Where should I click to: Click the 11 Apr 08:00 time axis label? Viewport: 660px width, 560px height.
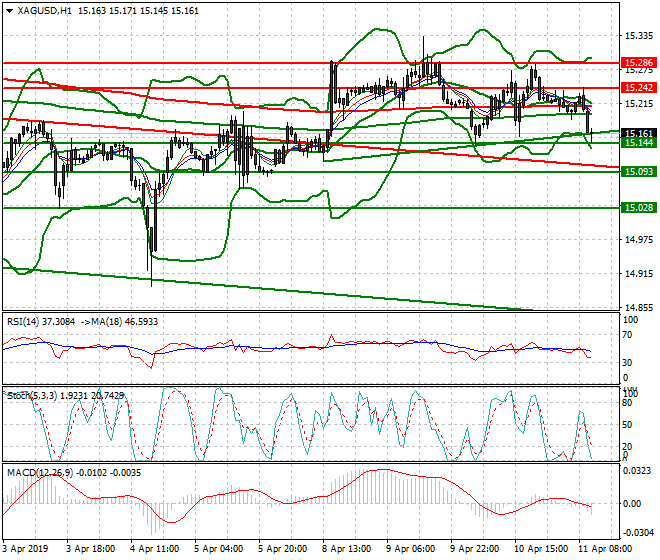605,549
